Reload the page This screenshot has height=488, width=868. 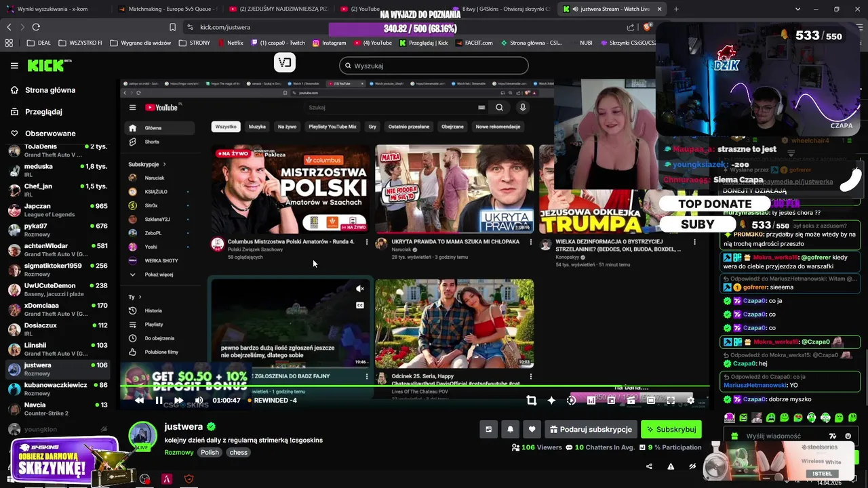pyautogui.click(x=36, y=27)
